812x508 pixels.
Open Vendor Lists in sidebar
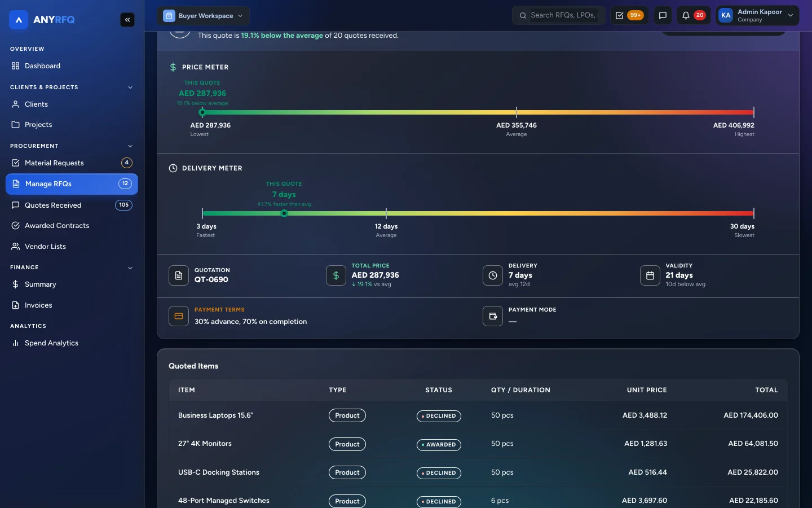(72, 247)
